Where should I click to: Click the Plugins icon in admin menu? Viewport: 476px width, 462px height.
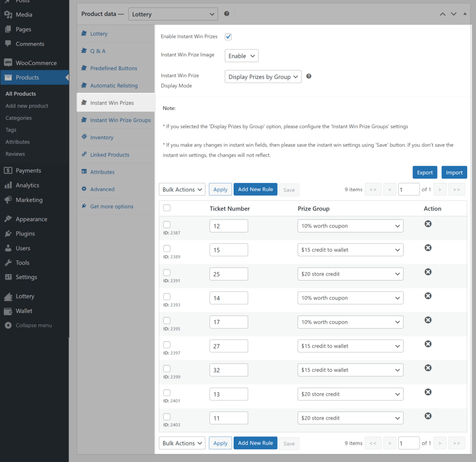click(8, 233)
